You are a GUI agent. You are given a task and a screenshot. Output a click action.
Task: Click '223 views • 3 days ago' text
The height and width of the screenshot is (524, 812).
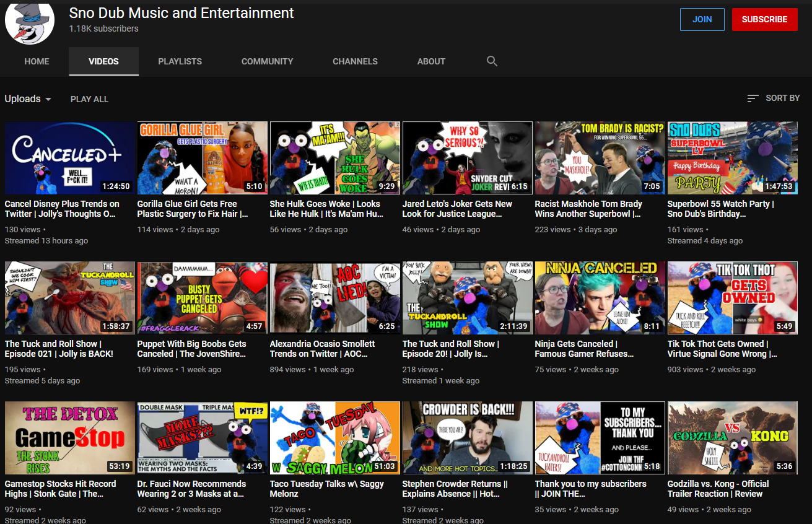[576, 229]
